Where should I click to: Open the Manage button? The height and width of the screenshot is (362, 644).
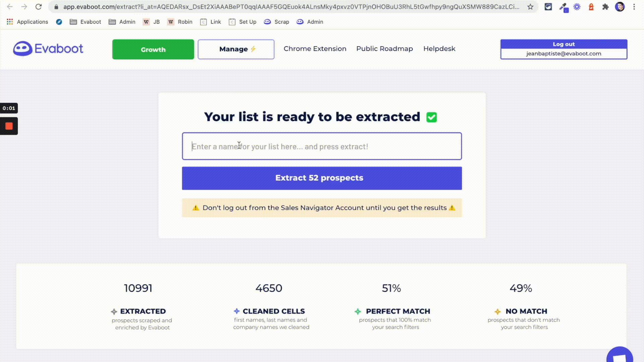236,49
